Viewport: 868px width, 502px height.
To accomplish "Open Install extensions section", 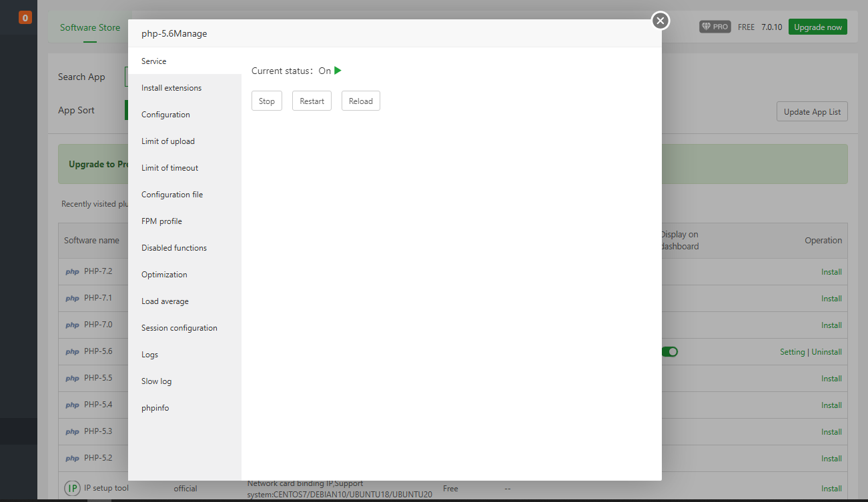I will (x=185, y=87).
